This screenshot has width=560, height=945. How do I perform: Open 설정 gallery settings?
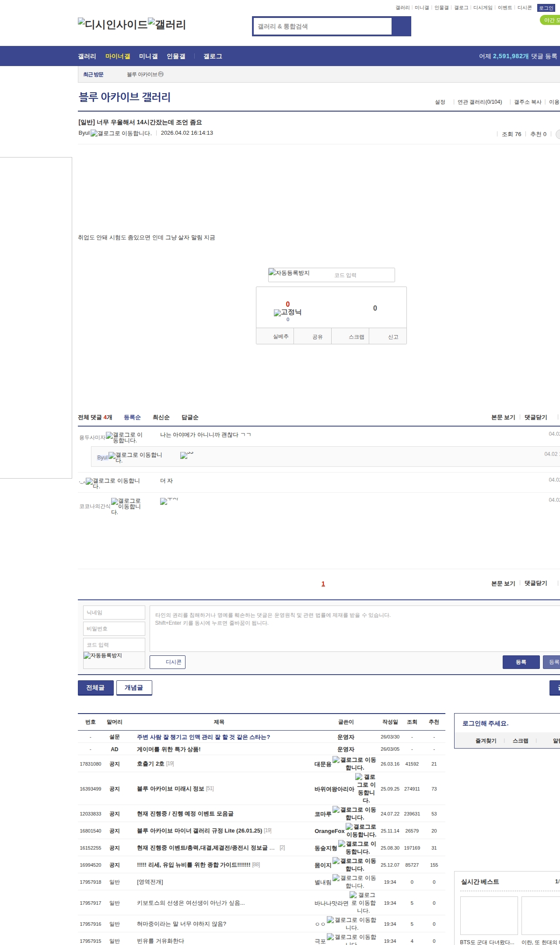(x=440, y=102)
